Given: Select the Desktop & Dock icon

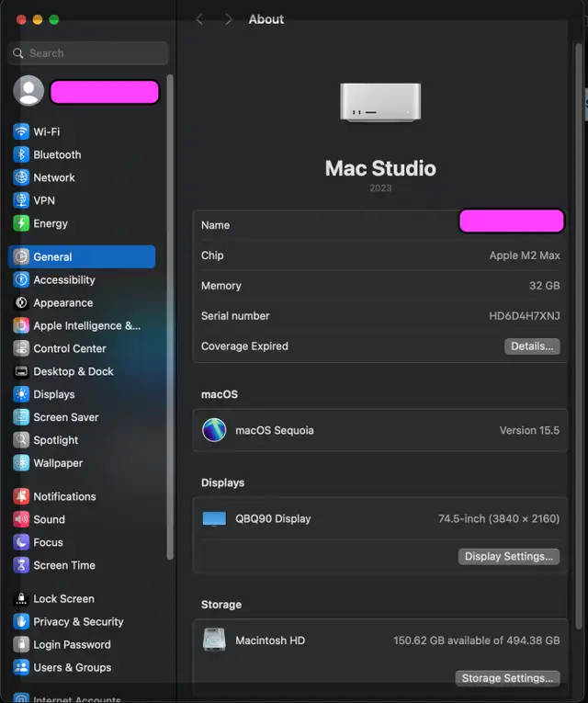Looking at the screenshot, I should [21, 371].
